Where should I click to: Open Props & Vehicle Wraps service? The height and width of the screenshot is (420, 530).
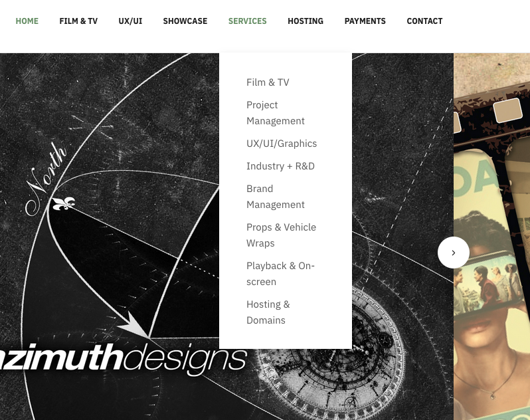281,235
